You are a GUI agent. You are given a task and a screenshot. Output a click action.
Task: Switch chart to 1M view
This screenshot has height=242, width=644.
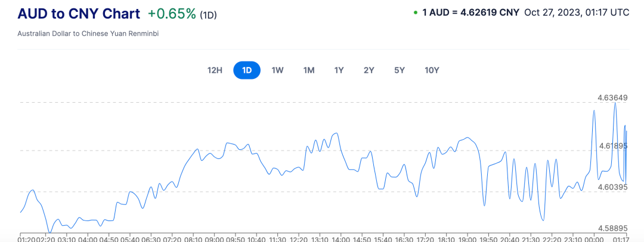[308, 70]
